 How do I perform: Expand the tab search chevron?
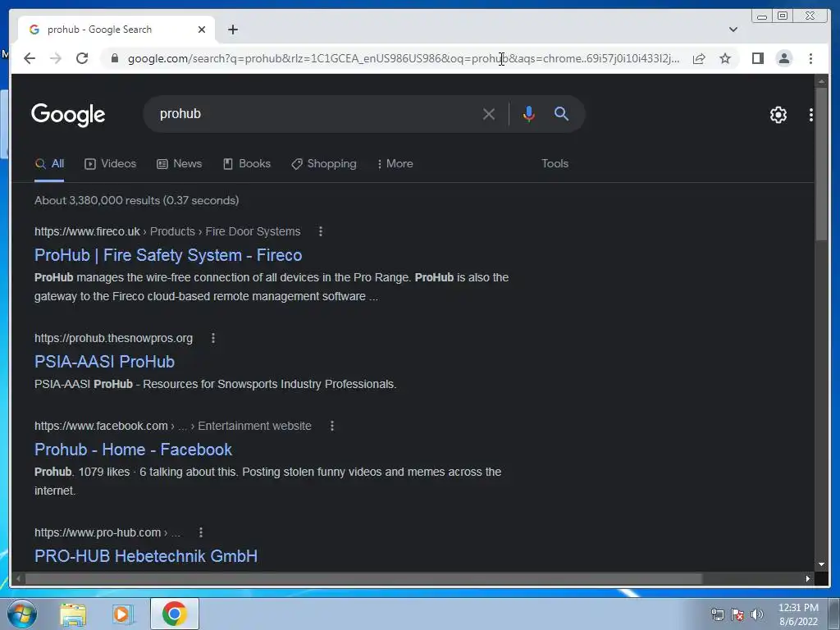[733, 30]
